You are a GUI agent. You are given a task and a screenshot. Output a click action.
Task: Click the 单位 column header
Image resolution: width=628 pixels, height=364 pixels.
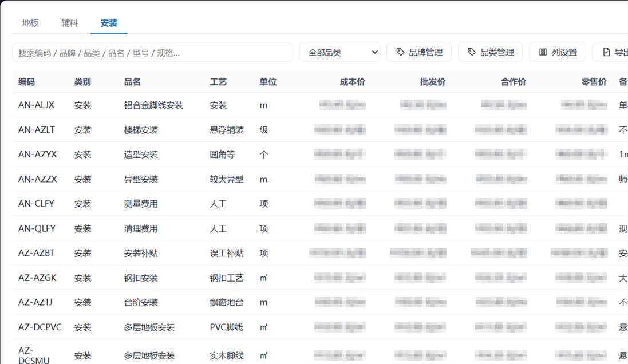[268, 82]
